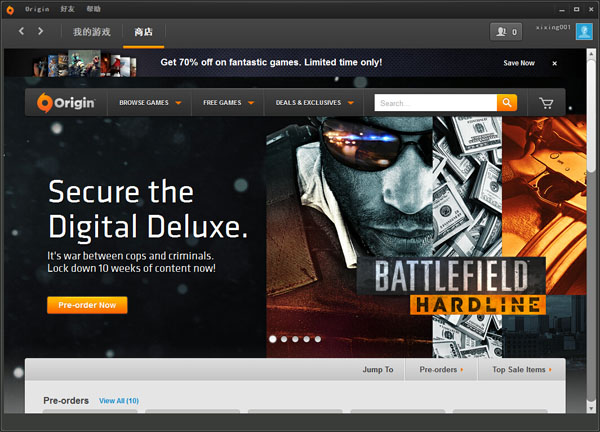Image resolution: width=600 pixels, height=432 pixels.
Task: Select the second carousel dot
Action: (284, 339)
